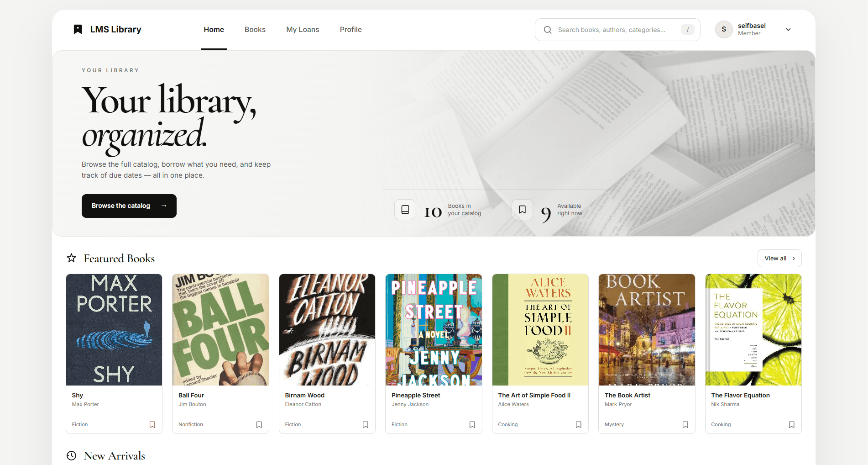Bookmark The Book Artist

tap(685, 425)
